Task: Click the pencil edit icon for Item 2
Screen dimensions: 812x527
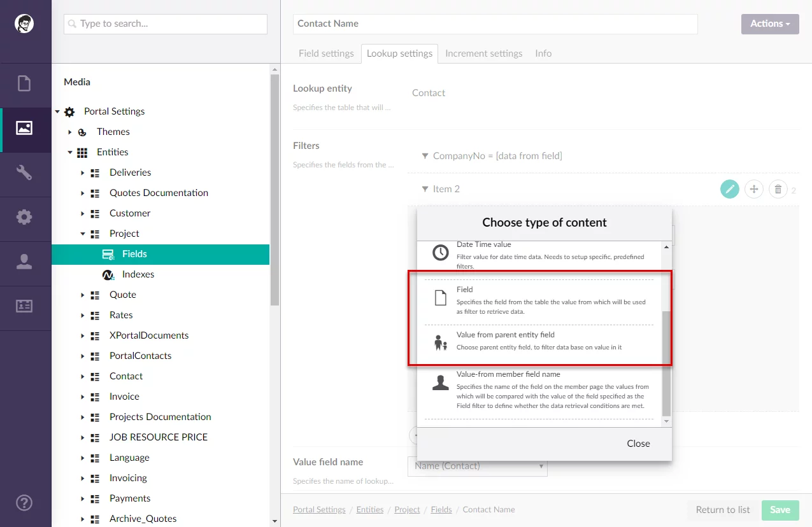Action: pyautogui.click(x=730, y=189)
